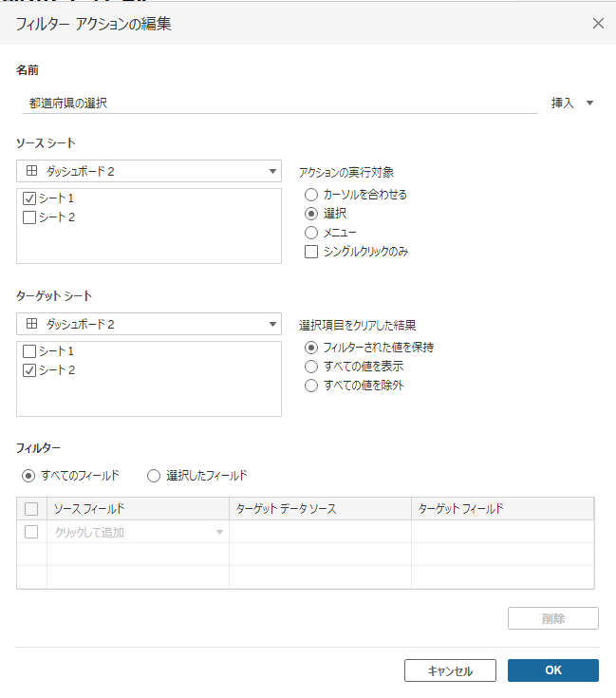
Task: Check シート 1 in target sheets list
Action: pyautogui.click(x=29, y=351)
